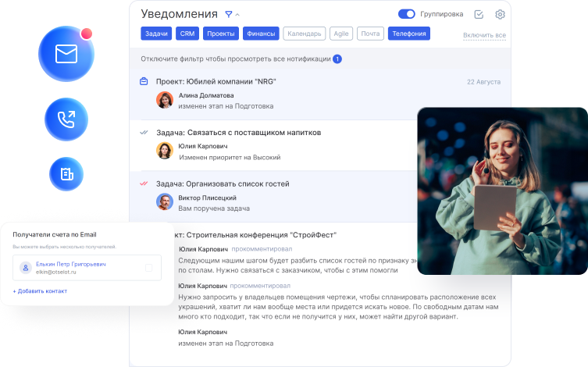Toggle the Группировка switch
Screen dimensions: 588x367
point(407,14)
